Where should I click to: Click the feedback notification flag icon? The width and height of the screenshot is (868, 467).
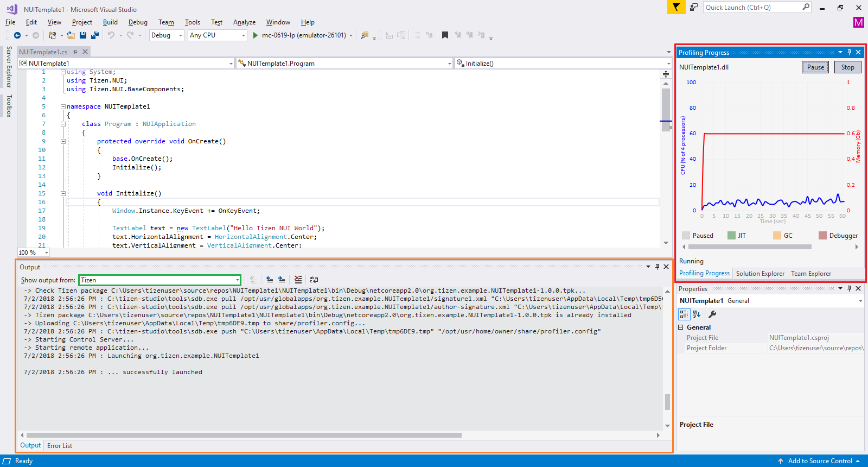[x=676, y=7]
